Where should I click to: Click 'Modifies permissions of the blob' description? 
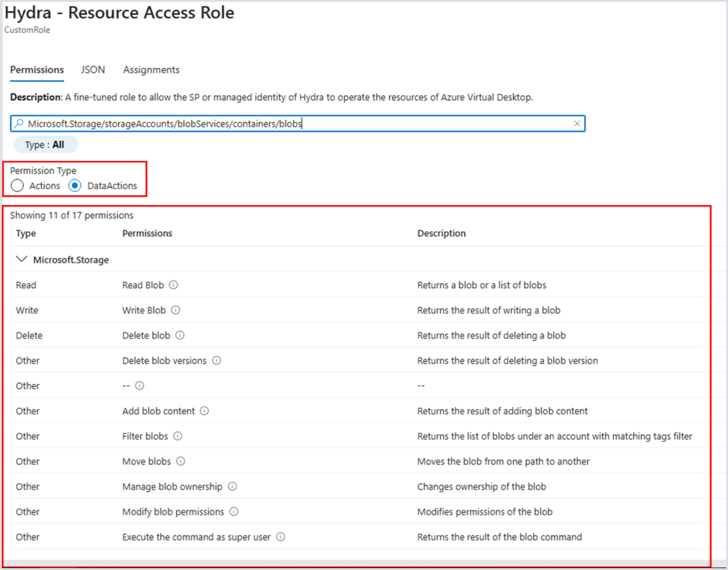[485, 512]
